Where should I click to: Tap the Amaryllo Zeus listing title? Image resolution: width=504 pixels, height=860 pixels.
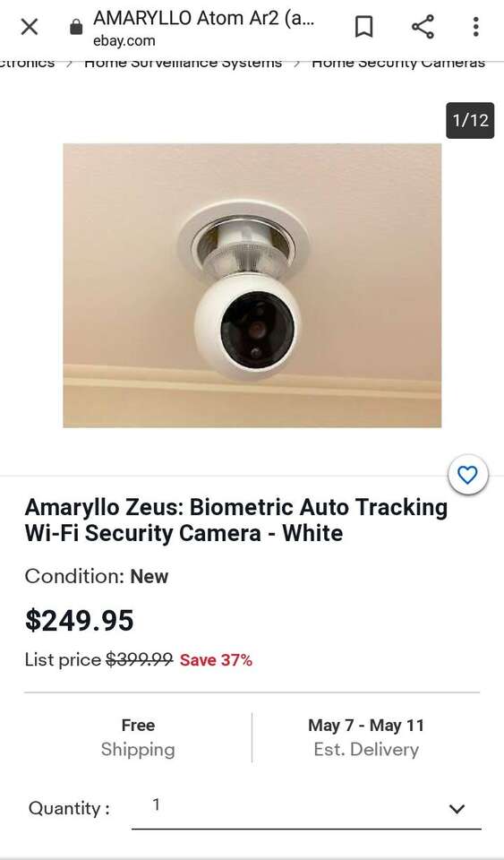236,520
